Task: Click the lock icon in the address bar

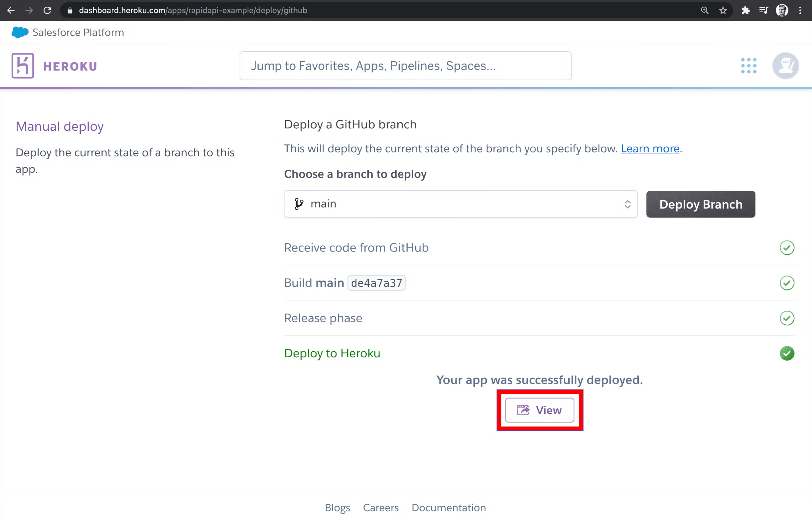Action: (x=70, y=11)
